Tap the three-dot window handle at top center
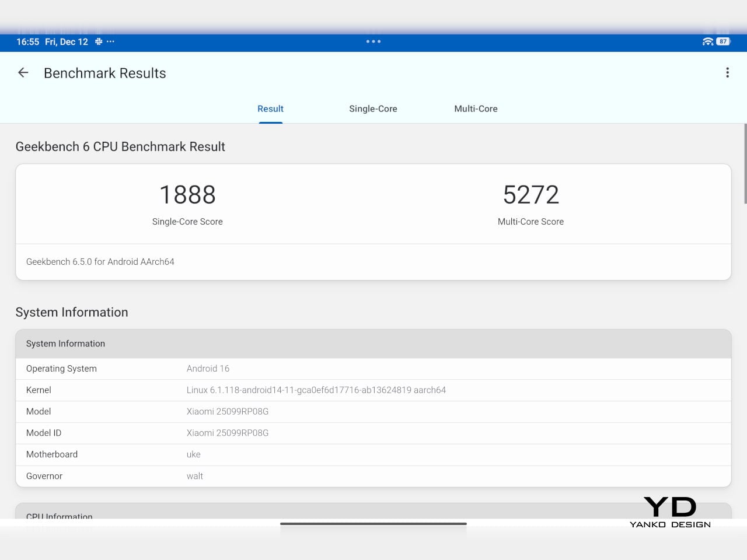Viewport: 747px width, 560px height. pyautogui.click(x=373, y=41)
